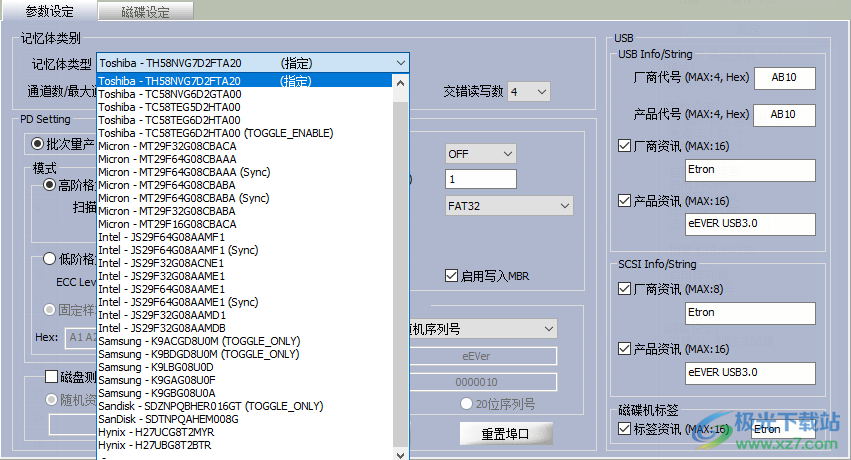Screen dimensions: 851x460
Task: Pick Samsung - K9GAG08U0F entry
Action: [244, 380]
